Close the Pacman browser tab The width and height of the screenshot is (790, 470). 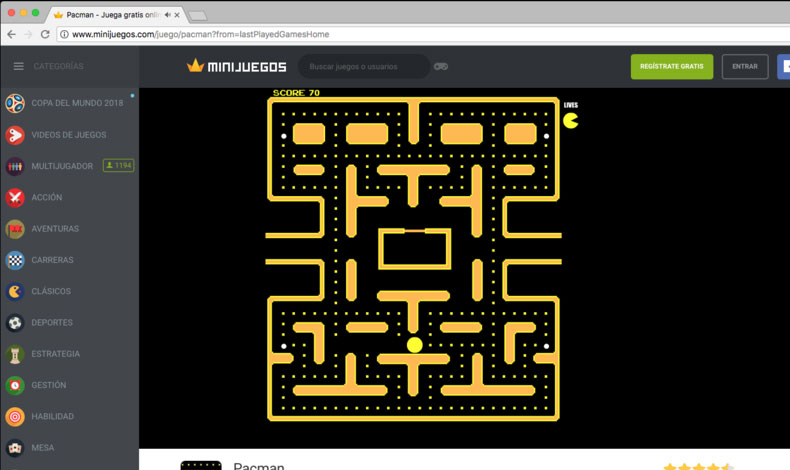[x=177, y=15]
